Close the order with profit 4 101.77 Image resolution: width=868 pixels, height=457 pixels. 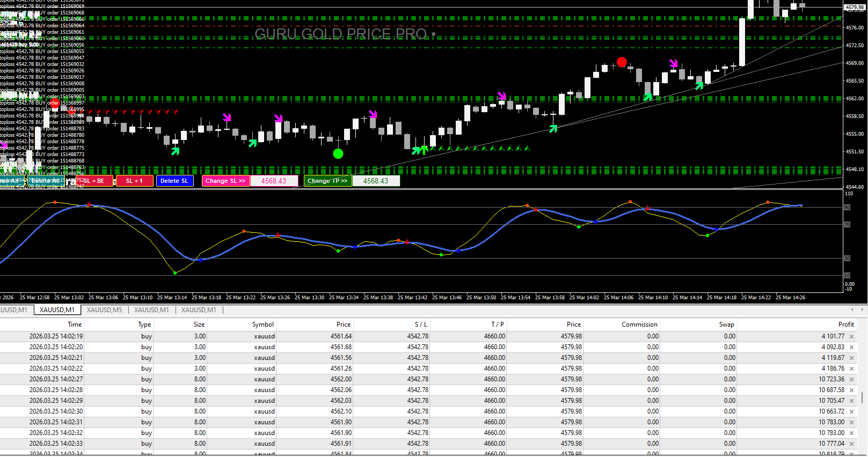point(851,337)
